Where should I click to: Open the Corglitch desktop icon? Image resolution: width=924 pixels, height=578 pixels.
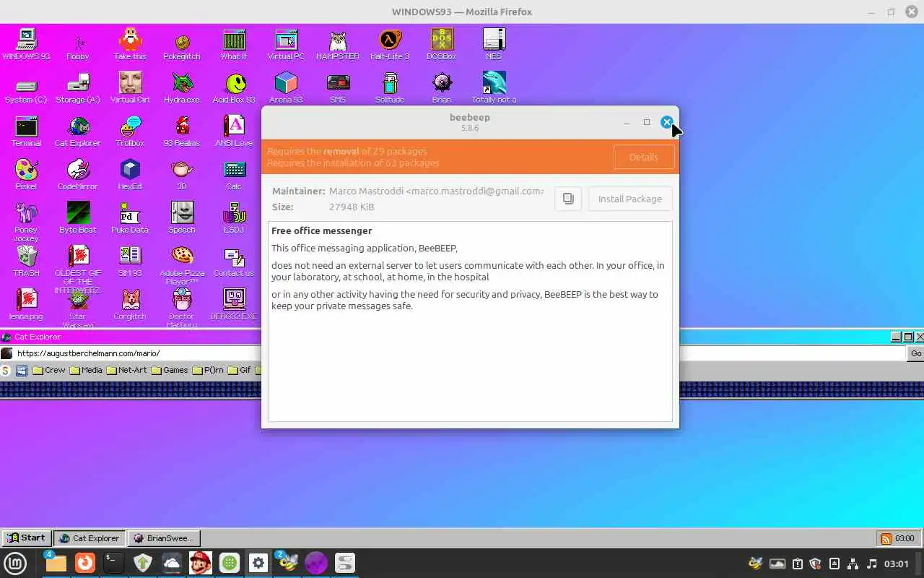tap(130, 304)
